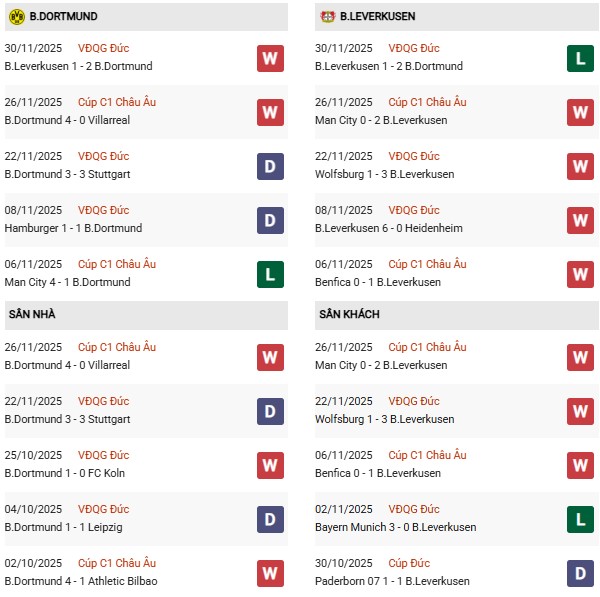This screenshot has width=600, height=597.
Task: Click W badge for Dortmund 1-0 FC Koln
Action: tap(270, 465)
